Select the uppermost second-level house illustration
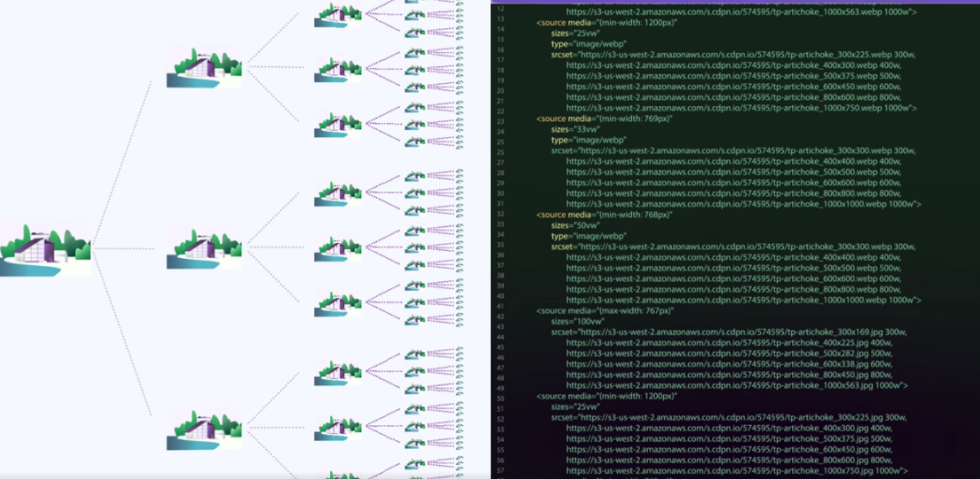This screenshot has width=980, height=479. click(x=192, y=67)
